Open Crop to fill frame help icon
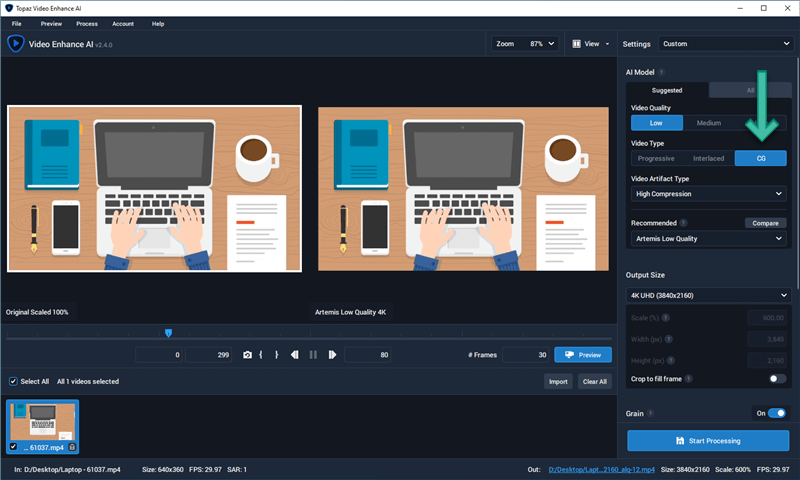The height and width of the screenshot is (480, 800). (689, 378)
